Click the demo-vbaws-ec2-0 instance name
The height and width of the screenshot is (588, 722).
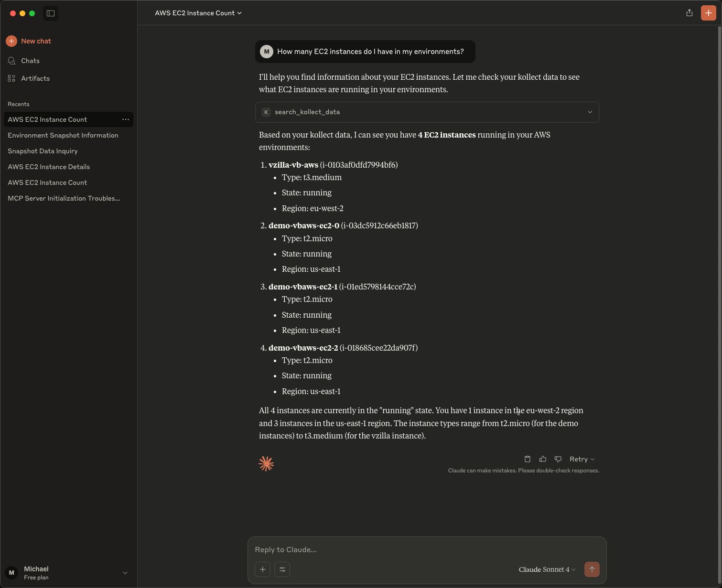coord(304,225)
